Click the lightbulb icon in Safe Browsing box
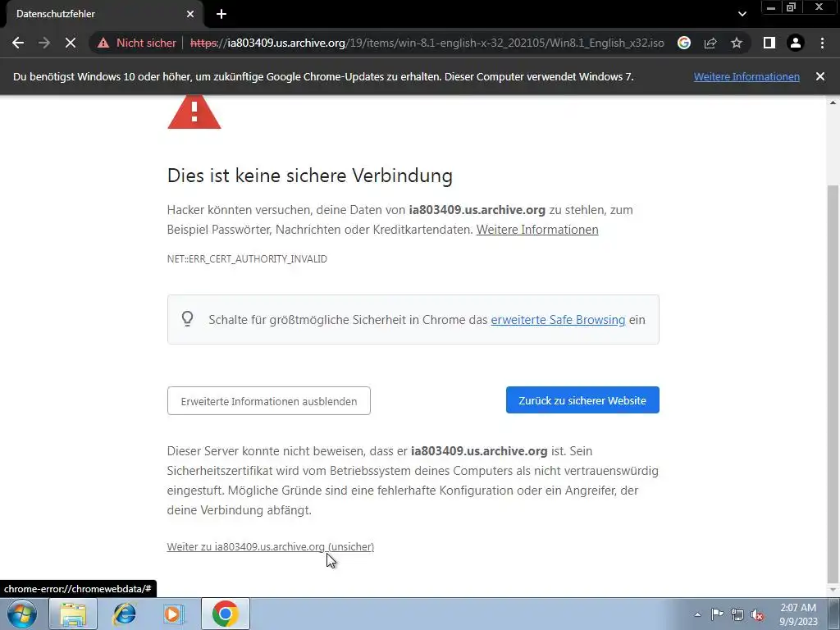Image resolution: width=840 pixels, height=630 pixels. click(187, 319)
